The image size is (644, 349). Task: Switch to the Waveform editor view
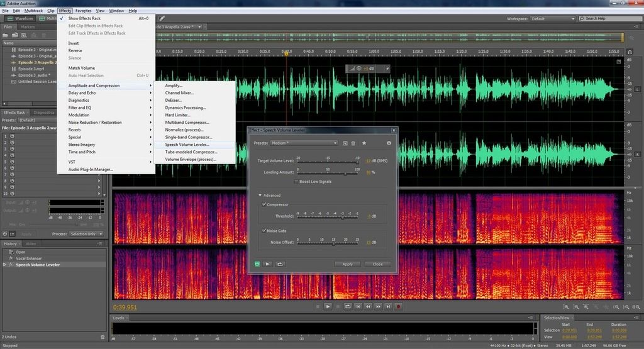(21, 18)
